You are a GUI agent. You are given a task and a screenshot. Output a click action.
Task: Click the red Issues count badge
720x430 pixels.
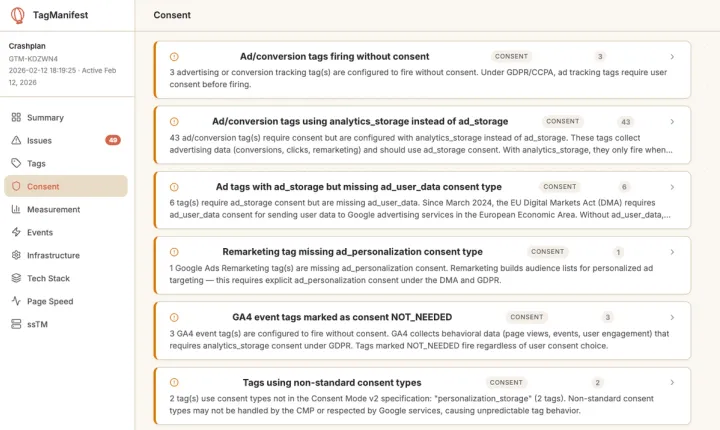pos(113,140)
